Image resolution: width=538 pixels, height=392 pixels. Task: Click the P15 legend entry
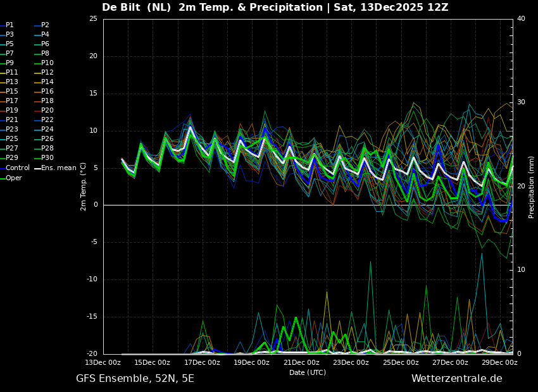click(x=12, y=92)
